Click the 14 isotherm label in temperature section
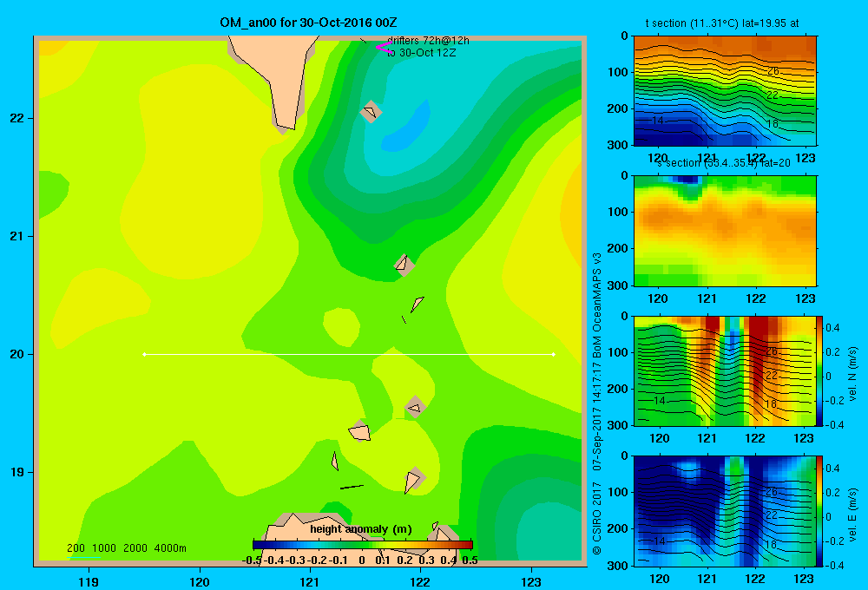868x590 pixels. tap(658, 120)
